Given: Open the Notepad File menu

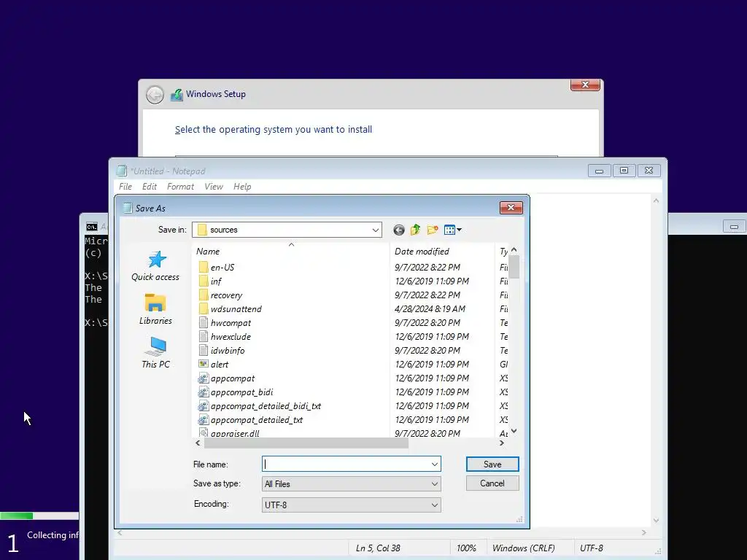Looking at the screenshot, I should 125,187.
